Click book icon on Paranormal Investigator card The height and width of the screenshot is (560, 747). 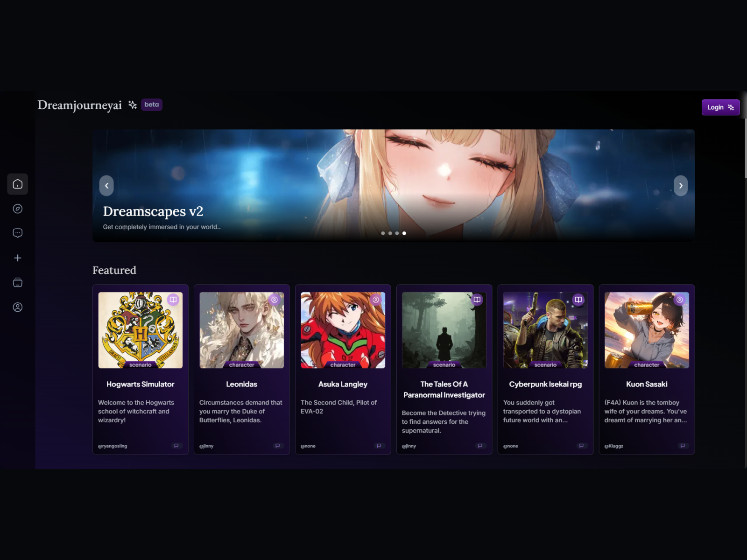tap(477, 300)
